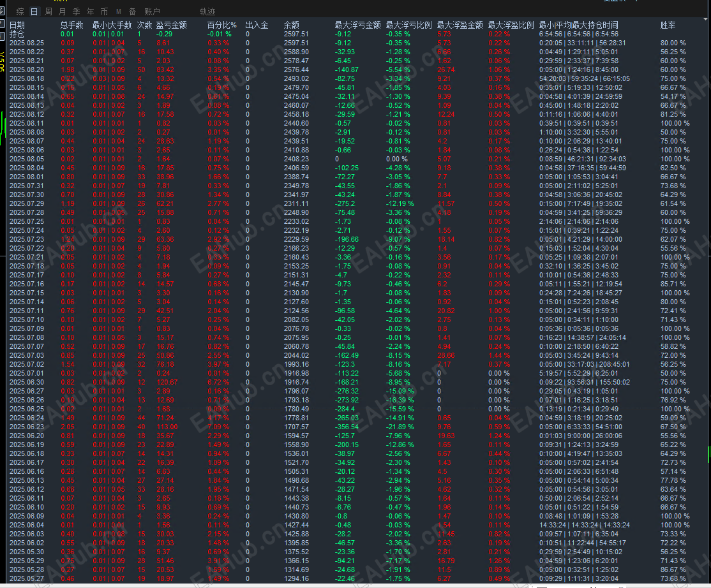711x588 pixels.
Task: Select the percentage value 6.72 %
Action: click(218, 383)
